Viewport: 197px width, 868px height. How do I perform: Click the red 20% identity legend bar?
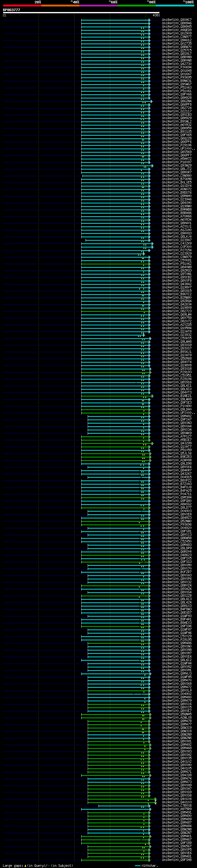(x=22, y=6)
